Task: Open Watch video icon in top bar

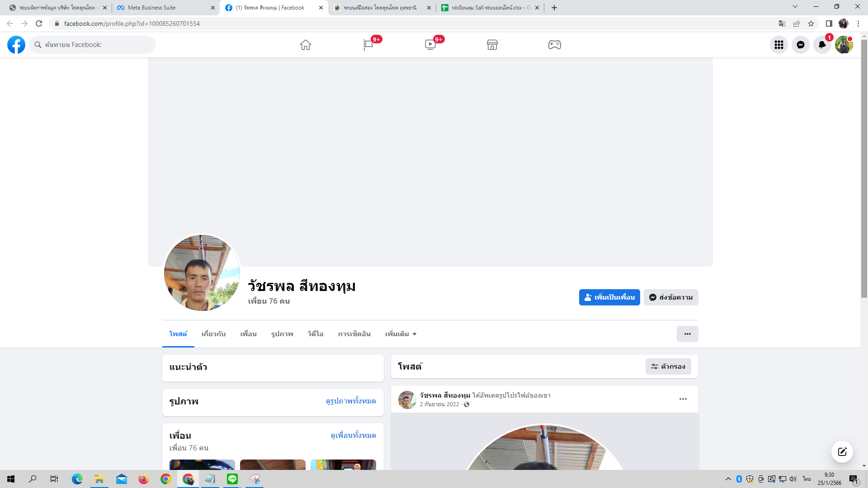Action: point(430,45)
